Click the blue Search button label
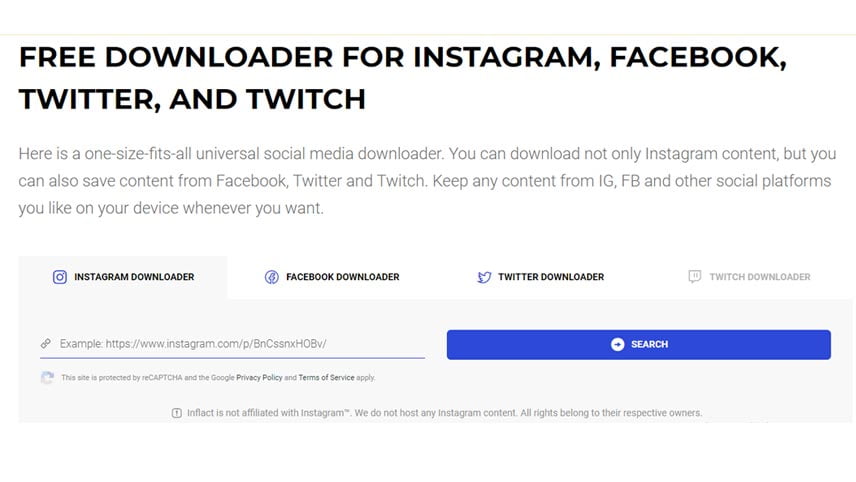Screen dimensions: 856x482 pos(650,344)
